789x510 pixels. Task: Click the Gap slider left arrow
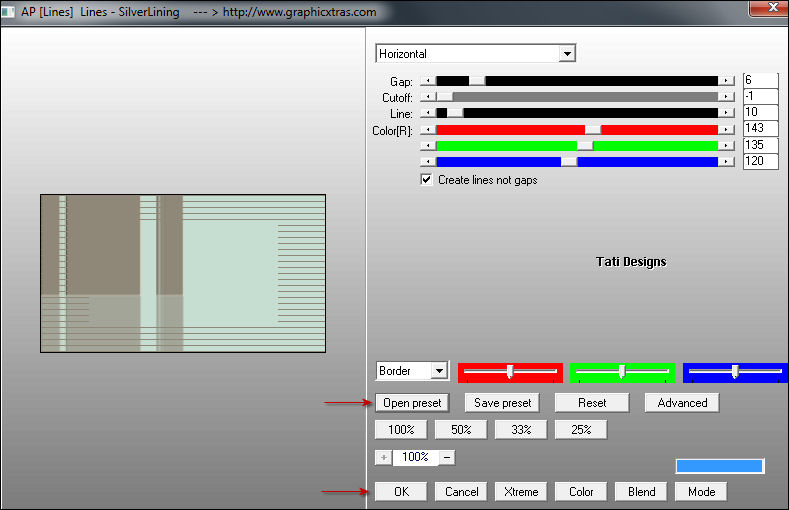pos(428,81)
